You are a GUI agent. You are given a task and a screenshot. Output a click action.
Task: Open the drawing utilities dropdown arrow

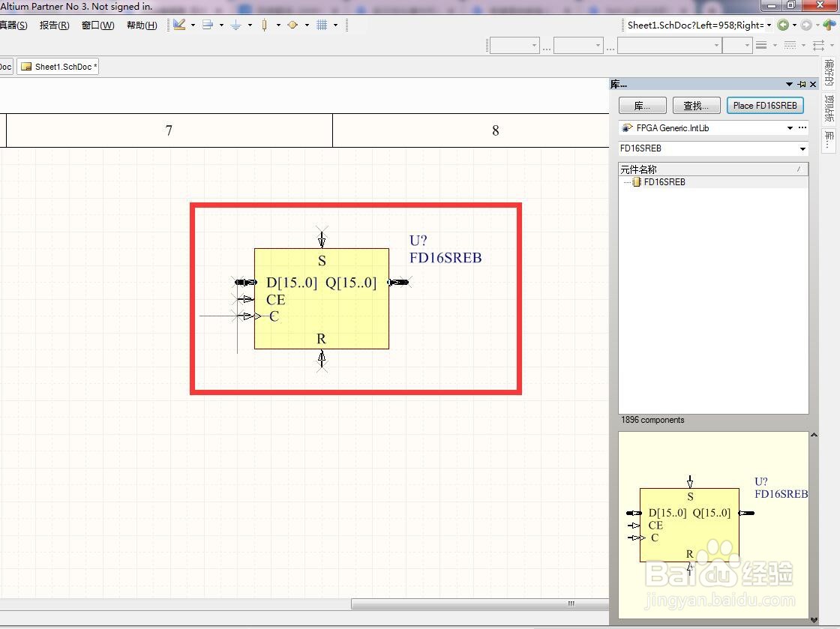pos(193,25)
